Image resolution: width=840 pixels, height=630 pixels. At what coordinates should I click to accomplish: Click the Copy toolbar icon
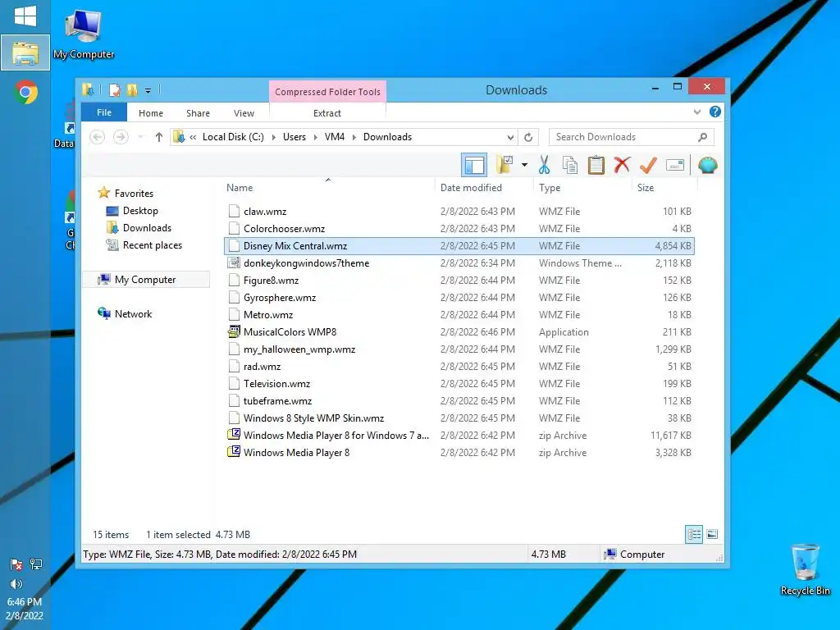pyautogui.click(x=569, y=165)
